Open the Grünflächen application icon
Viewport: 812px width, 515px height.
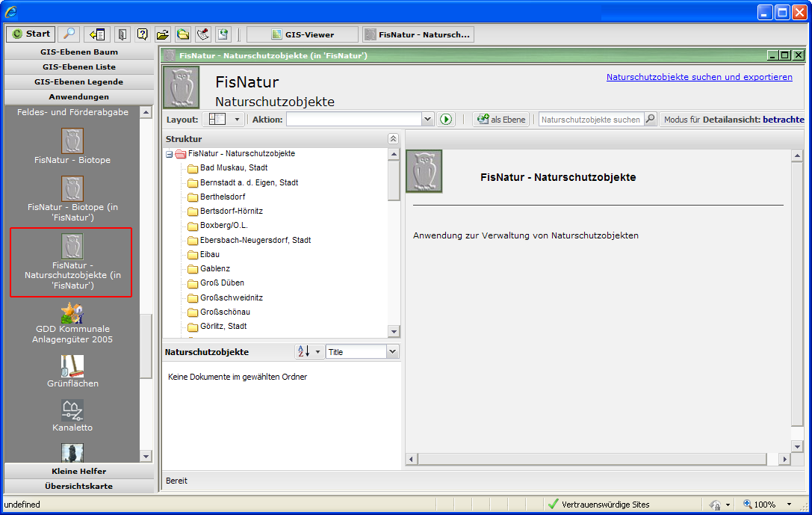[x=72, y=366]
